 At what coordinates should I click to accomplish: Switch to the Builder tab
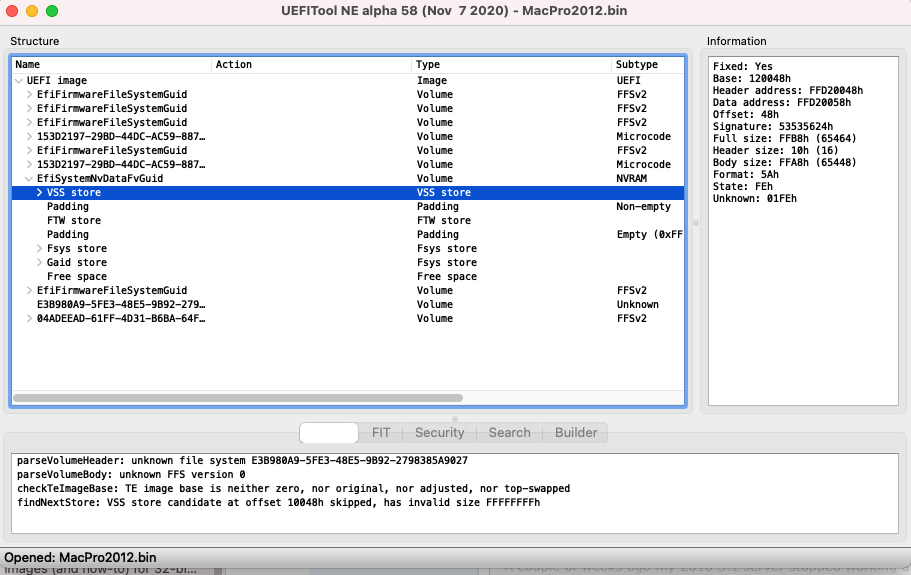click(576, 433)
